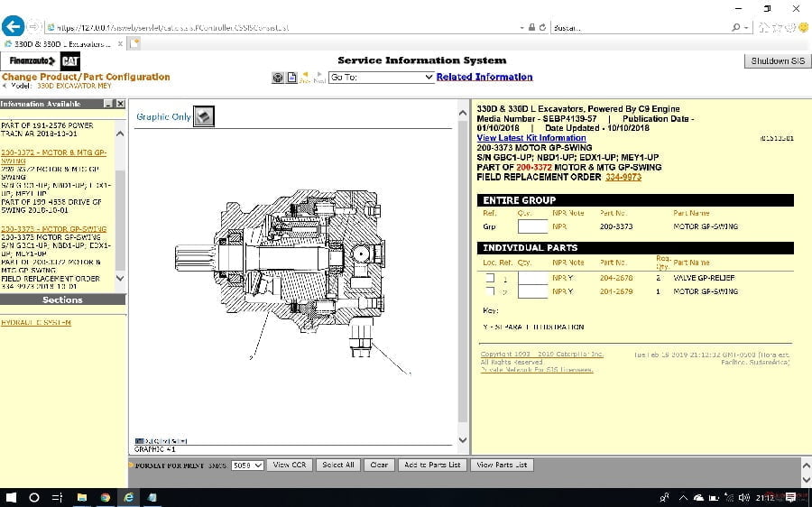Open File Explorer from the taskbar
The image size is (812, 507).
(x=82, y=498)
